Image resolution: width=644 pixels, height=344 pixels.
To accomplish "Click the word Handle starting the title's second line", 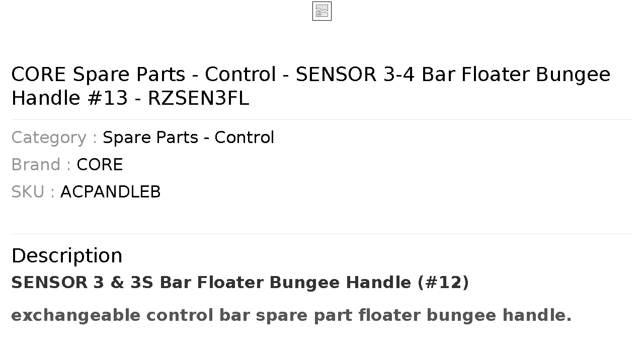I will [46, 98].
